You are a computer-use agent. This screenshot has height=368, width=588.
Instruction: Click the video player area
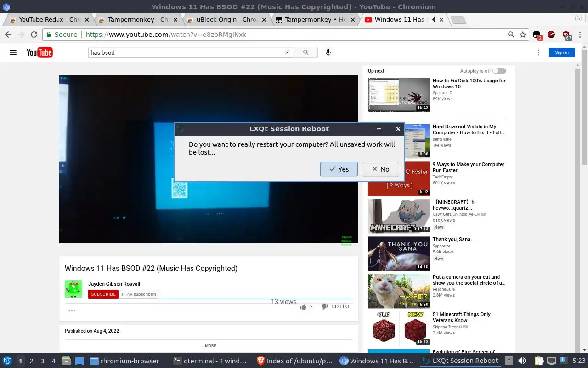pyautogui.click(x=209, y=159)
